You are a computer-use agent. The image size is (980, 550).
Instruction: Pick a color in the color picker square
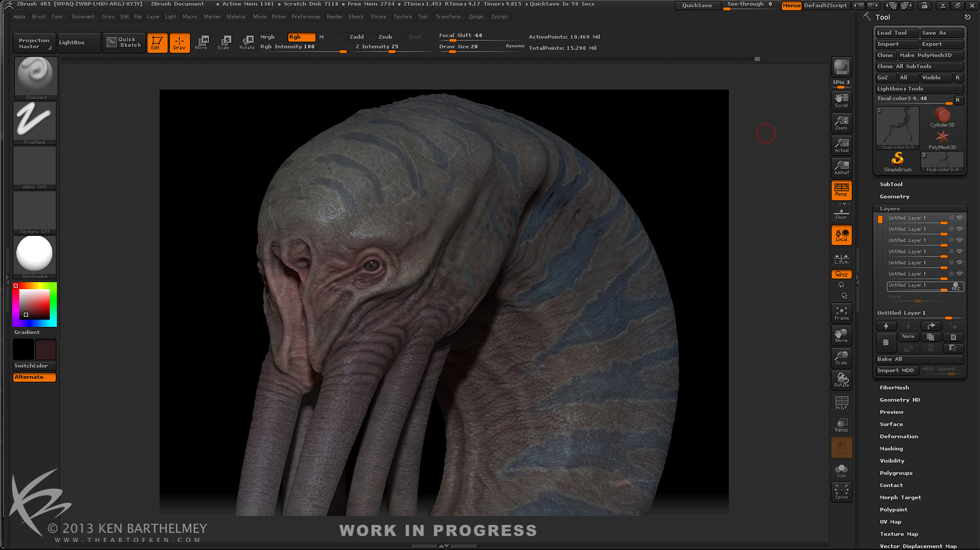(35, 304)
